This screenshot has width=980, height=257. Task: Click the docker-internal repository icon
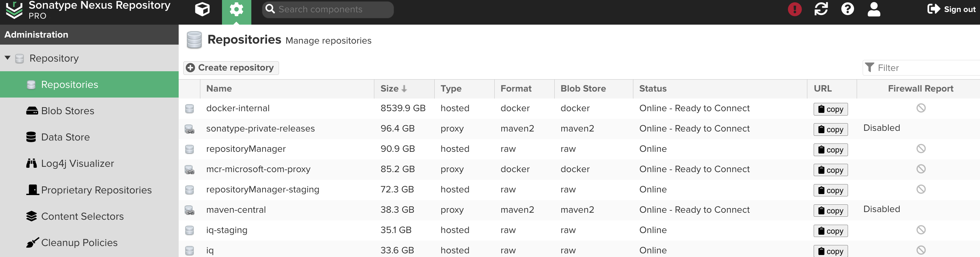[189, 109]
